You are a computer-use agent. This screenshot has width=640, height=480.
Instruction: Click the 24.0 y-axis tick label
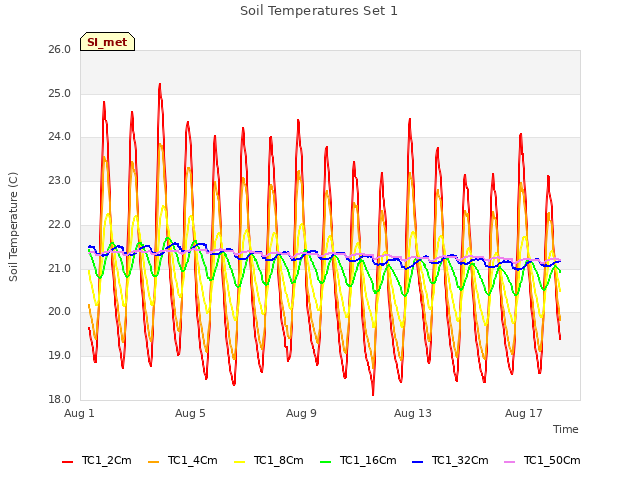60,137
